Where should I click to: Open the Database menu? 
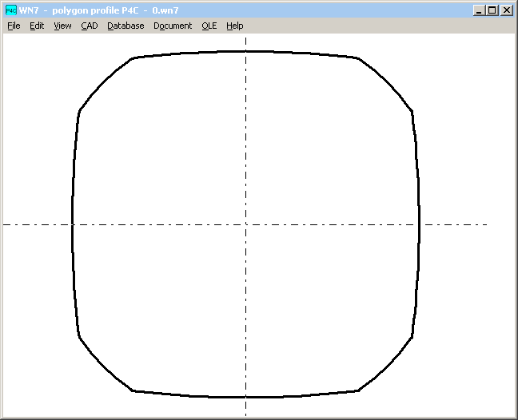tap(126, 26)
